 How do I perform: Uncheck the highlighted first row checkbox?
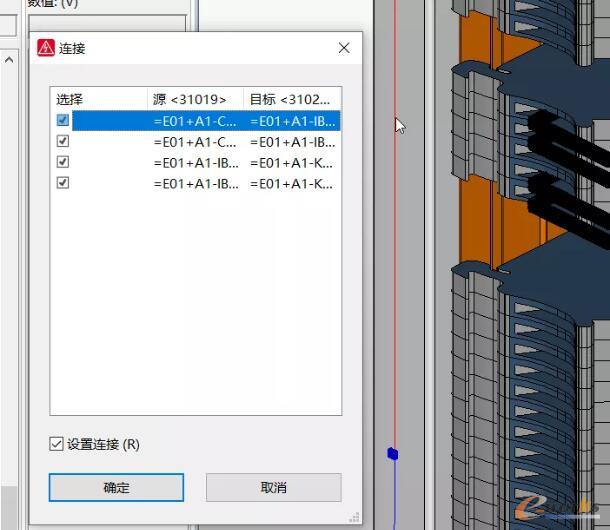click(x=63, y=120)
